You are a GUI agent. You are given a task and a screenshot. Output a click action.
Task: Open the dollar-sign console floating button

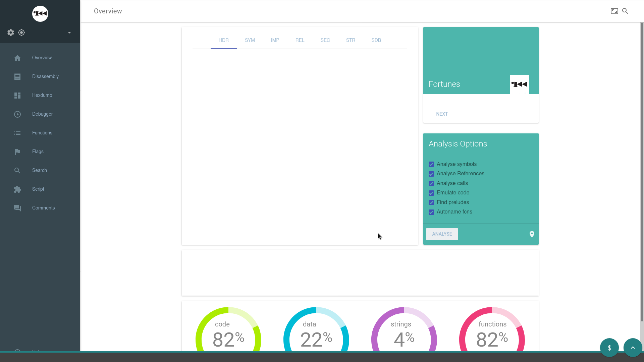[609, 348]
